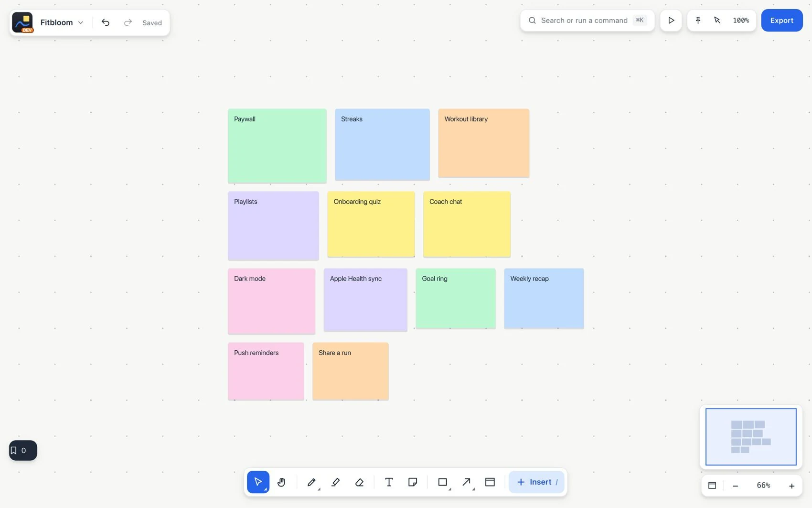The height and width of the screenshot is (508, 812).
Task: Focus the Search or run a command field
Action: coord(588,21)
